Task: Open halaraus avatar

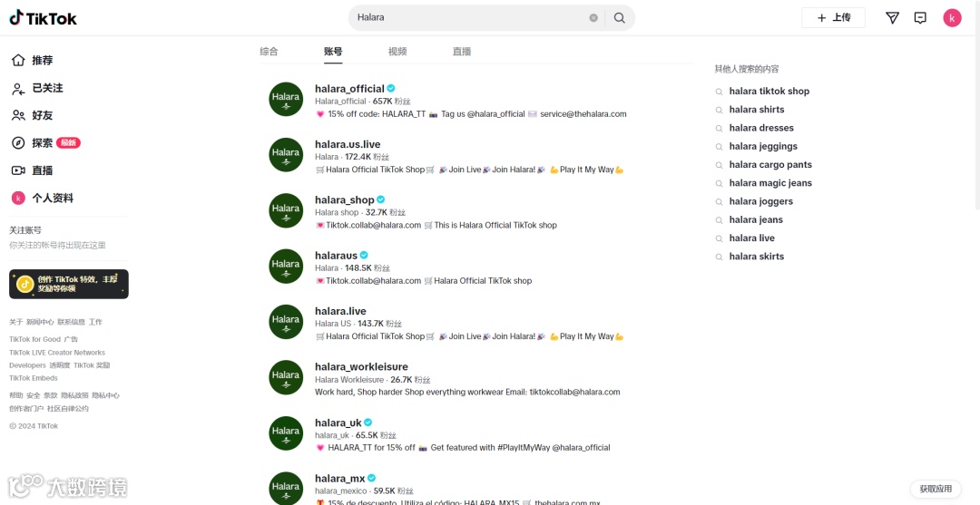Action: click(286, 266)
